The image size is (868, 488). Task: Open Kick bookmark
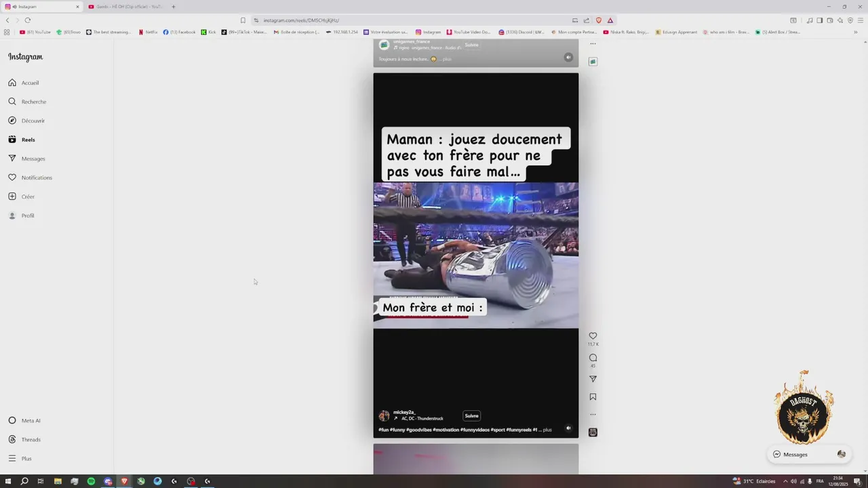pyautogui.click(x=209, y=32)
